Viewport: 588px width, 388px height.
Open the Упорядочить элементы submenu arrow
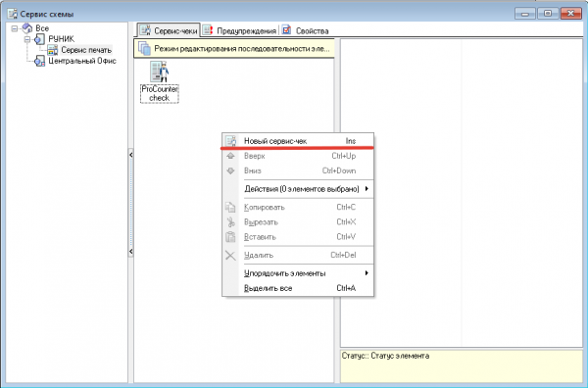367,273
